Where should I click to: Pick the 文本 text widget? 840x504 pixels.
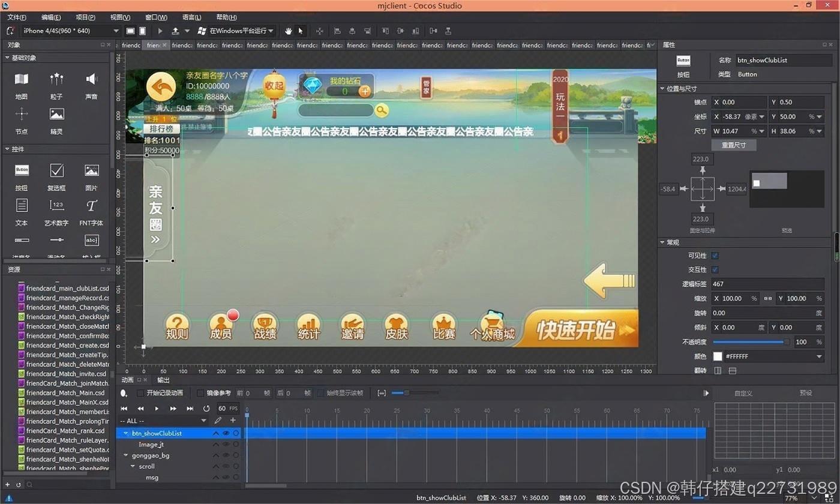22,212
